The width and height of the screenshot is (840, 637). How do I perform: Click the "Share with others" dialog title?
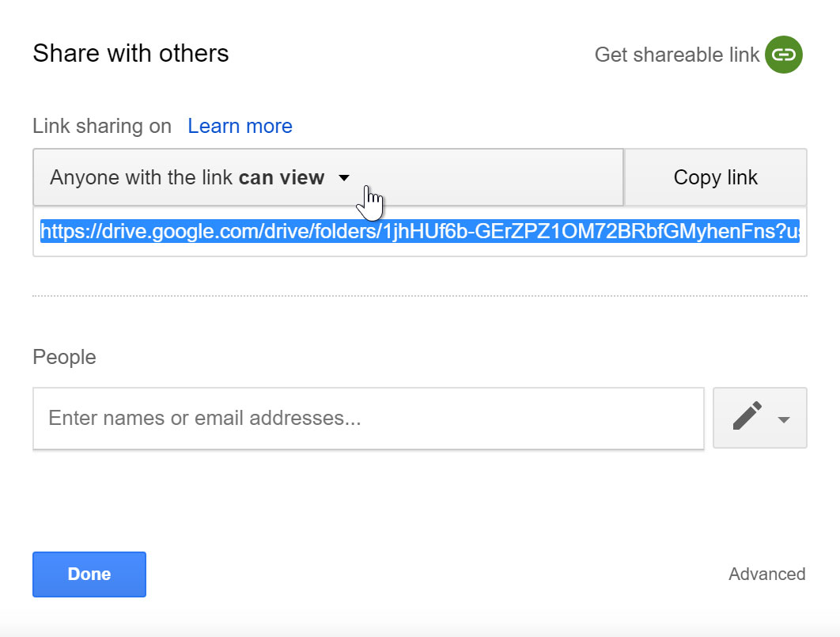pyautogui.click(x=131, y=54)
